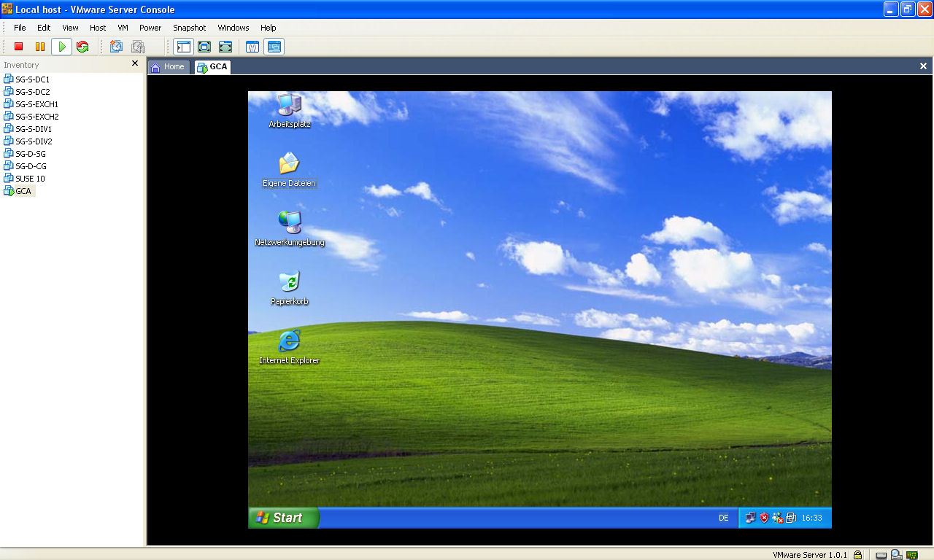Select SG-S-DC1 in the inventory

[27, 79]
